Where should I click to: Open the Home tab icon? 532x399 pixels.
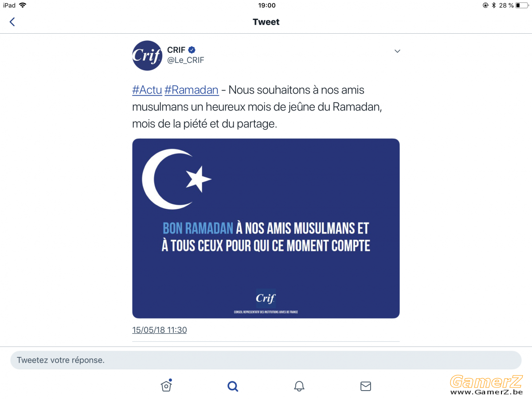(166, 386)
